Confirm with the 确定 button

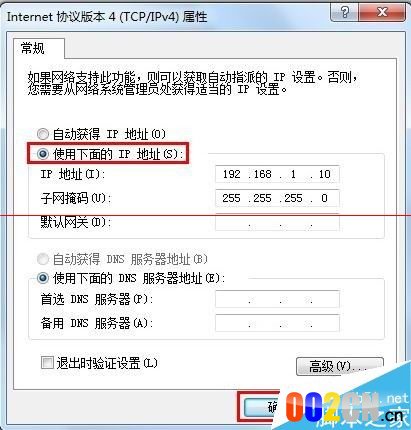tap(263, 407)
